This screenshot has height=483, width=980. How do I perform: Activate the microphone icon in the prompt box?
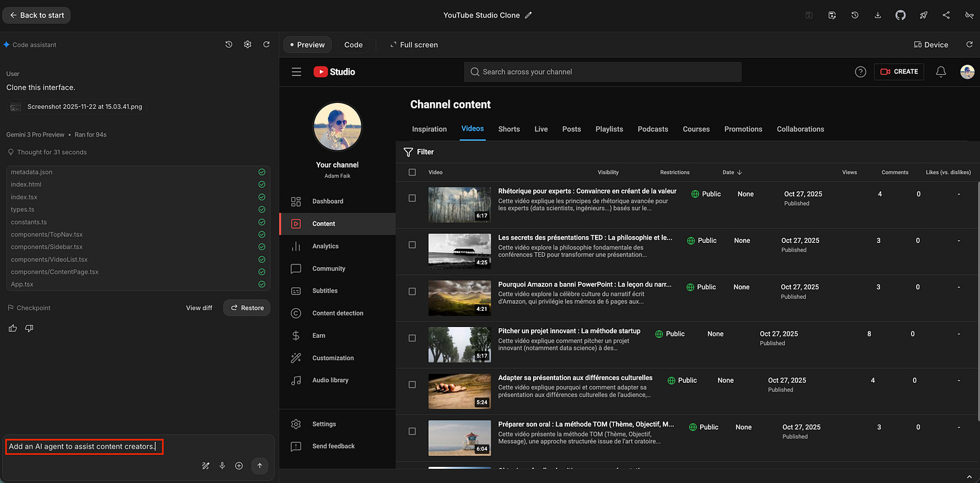point(222,466)
